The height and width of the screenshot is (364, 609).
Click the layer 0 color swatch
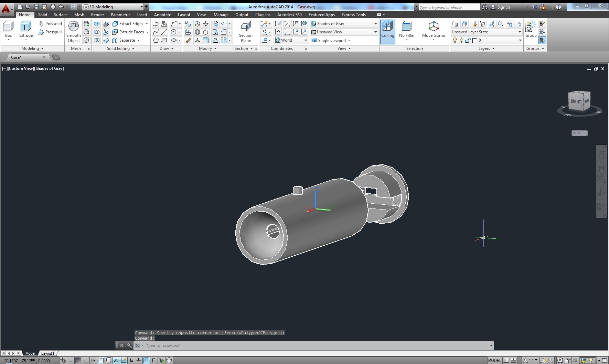point(475,41)
